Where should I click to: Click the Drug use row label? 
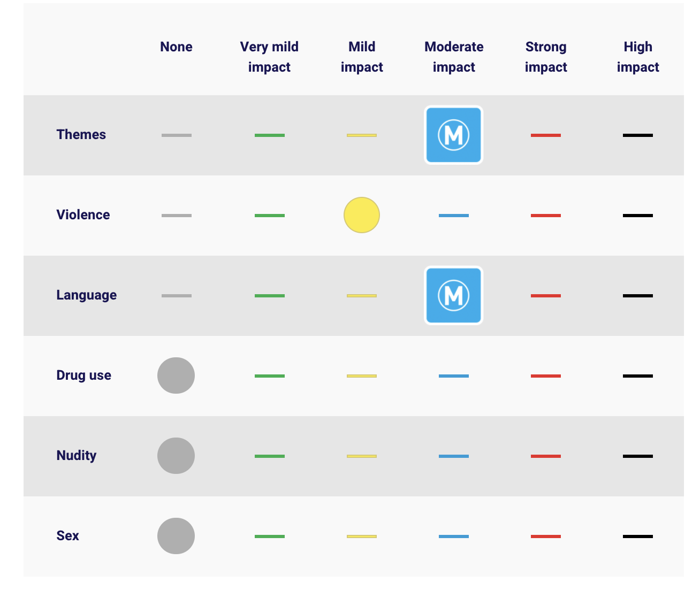84,375
